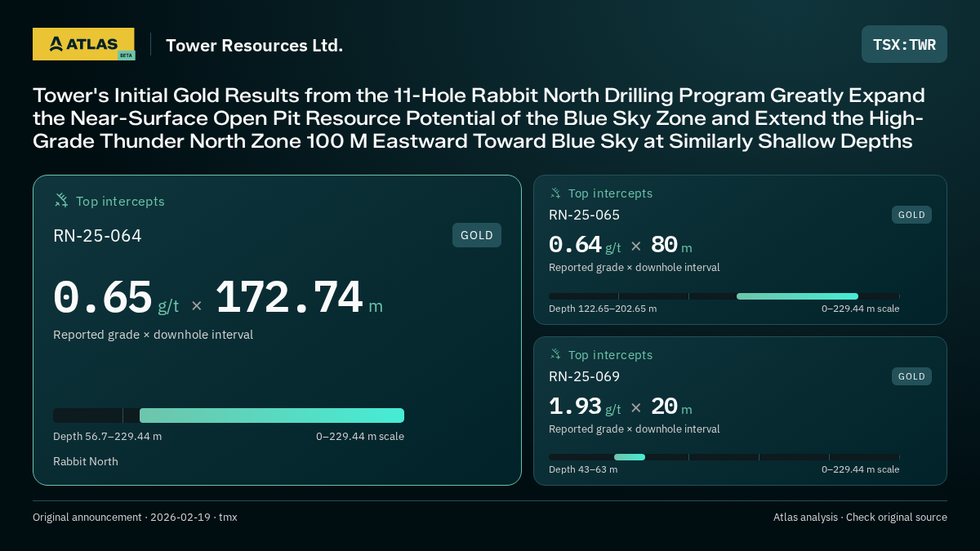Image resolution: width=980 pixels, height=551 pixels.
Task: Click the Tower Resources Ltd. company name
Action: [254, 45]
